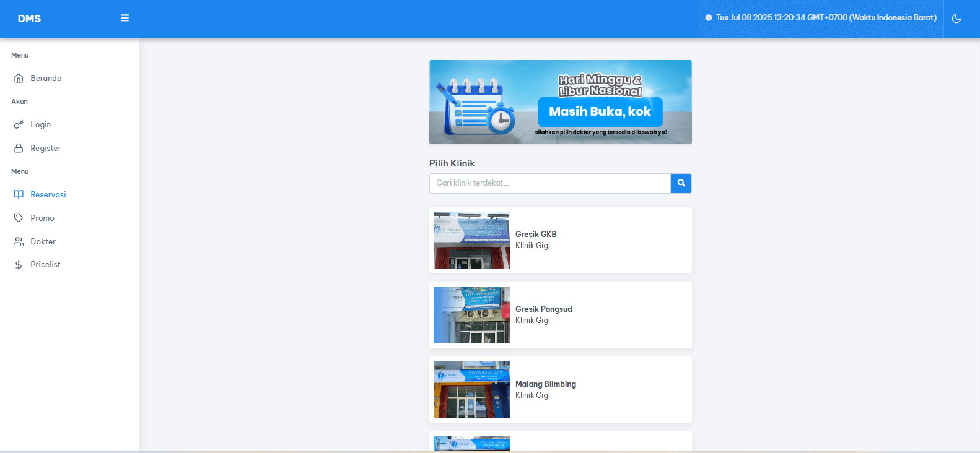Click the clock icon beside the date
Screen dimensions: 980x453
[709, 18]
